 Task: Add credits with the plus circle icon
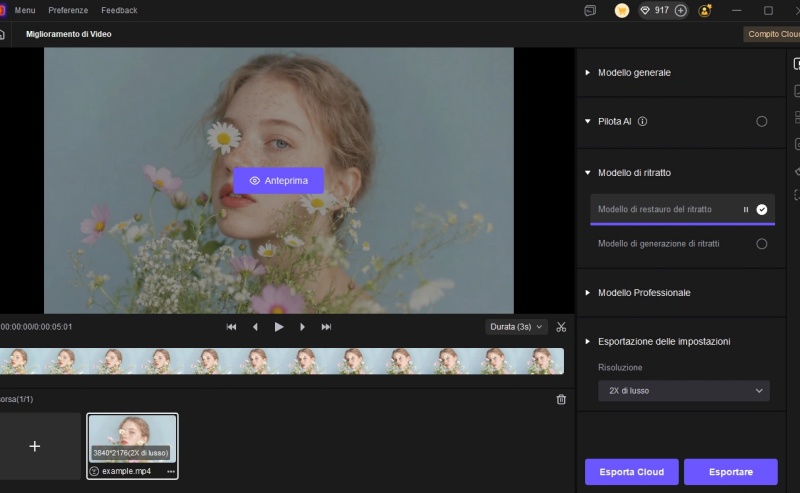tap(681, 10)
